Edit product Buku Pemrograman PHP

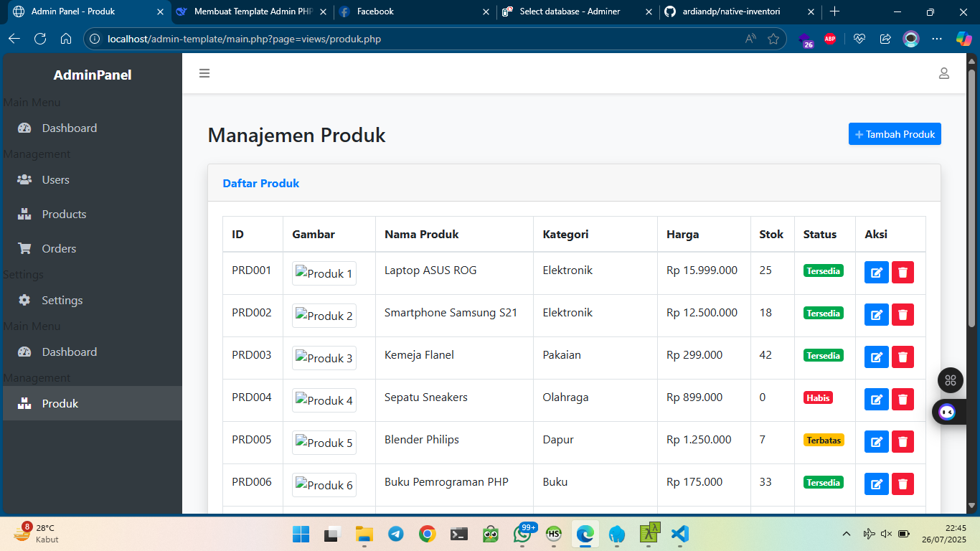click(877, 484)
